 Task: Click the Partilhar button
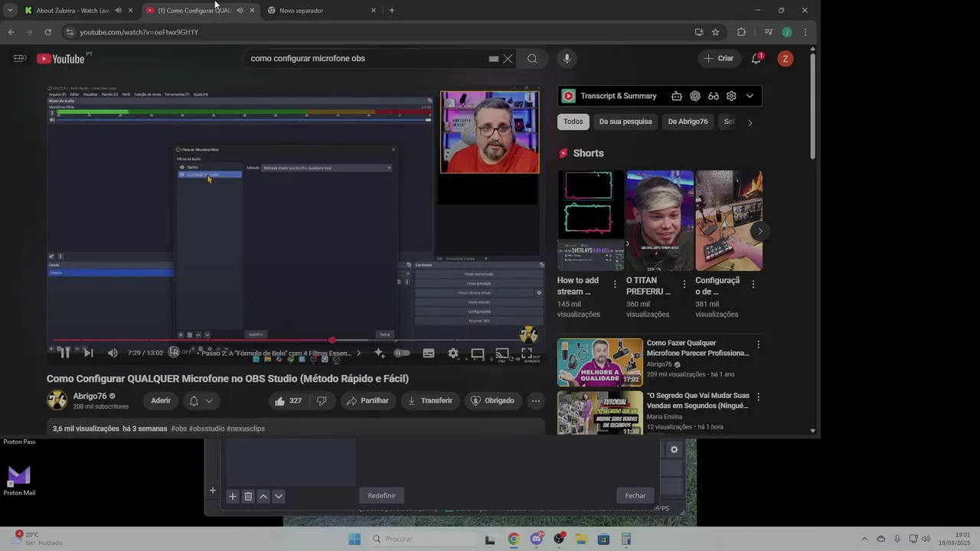[x=367, y=401]
